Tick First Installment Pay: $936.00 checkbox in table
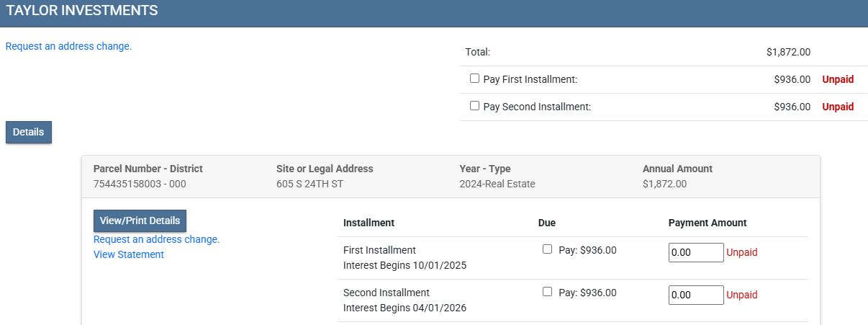 click(547, 249)
